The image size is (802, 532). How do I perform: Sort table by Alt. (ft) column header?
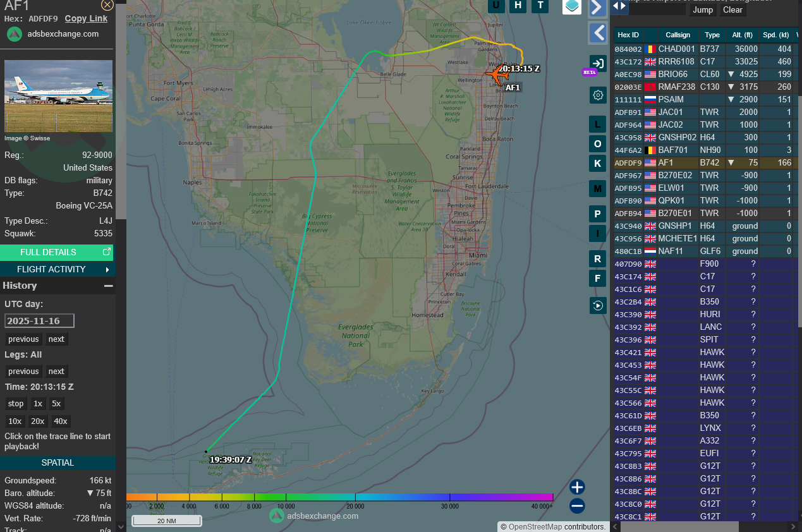[x=743, y=35]
